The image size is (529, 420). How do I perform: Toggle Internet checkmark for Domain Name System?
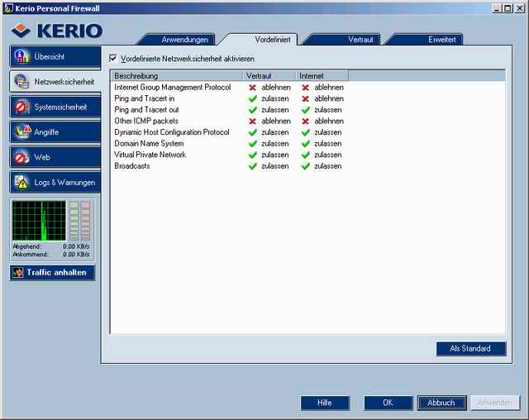[305, 144]
